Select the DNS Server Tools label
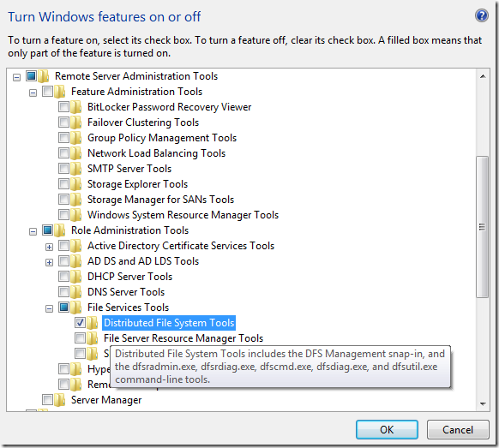The image size is (499, 448). coord(126,292)
